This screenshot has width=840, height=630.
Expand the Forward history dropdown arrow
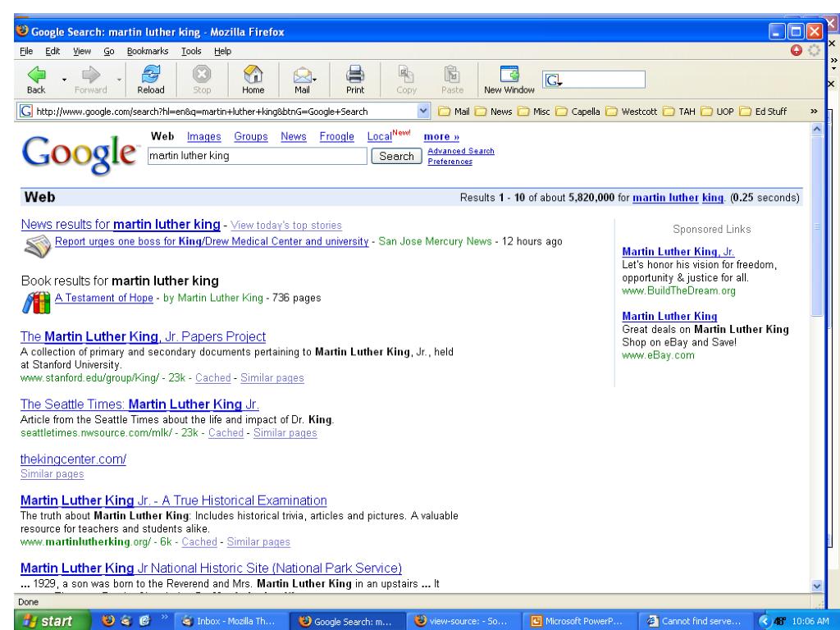(x=119, y=80)
